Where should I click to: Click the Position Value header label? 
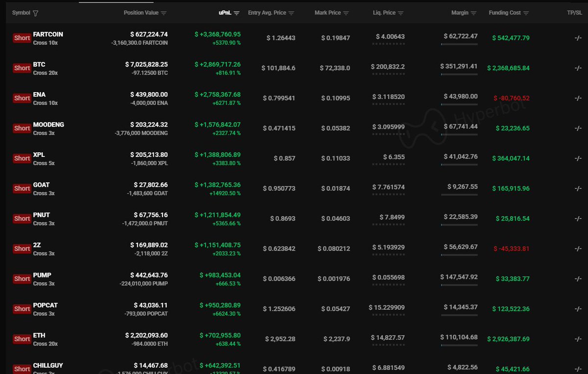point(141,13)
